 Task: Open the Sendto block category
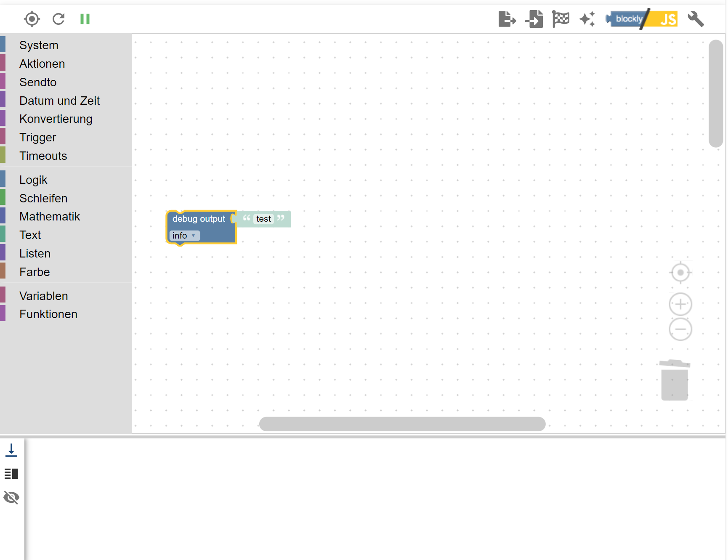pyautogui.click(x=66, y=82)
